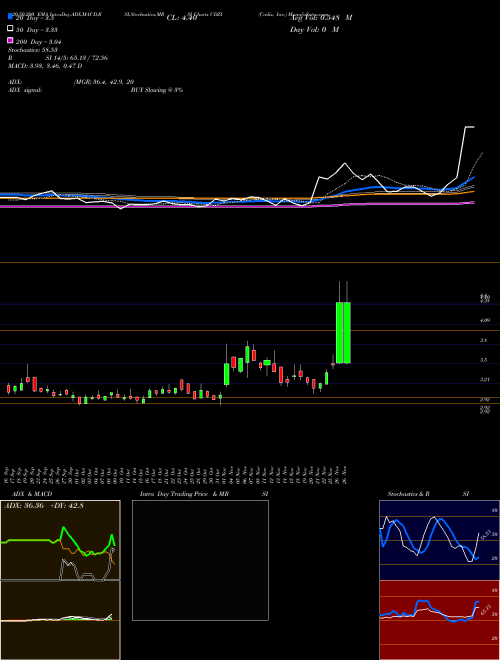Click the 'Avg Vol: 0.548 M' text
The height and width of the screenshot is (660, 500).
(x=321, y=18)
